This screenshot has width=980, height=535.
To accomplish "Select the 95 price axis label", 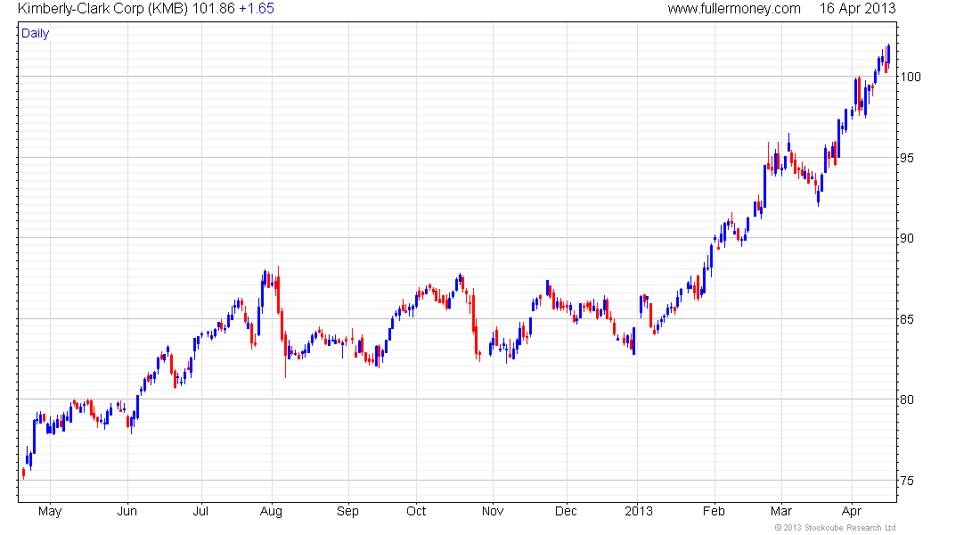I will click(906, 158).
